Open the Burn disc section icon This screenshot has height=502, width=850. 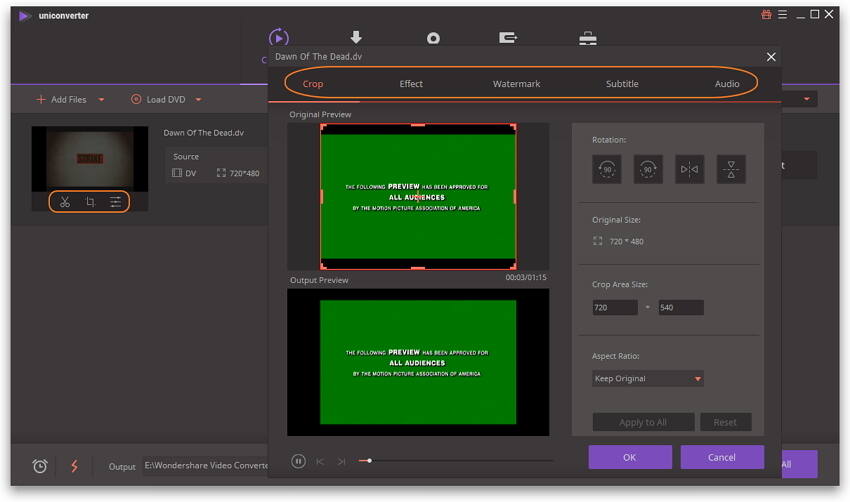click(x=433, y=38)
